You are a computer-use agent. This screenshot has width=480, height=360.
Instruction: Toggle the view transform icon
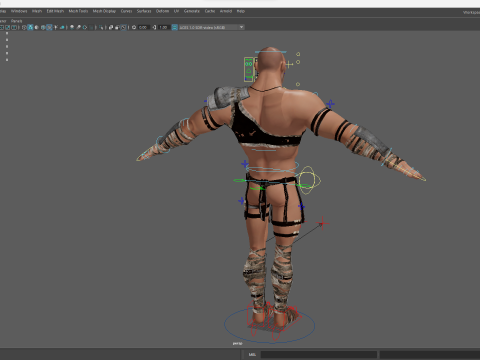tap(174, 27)
